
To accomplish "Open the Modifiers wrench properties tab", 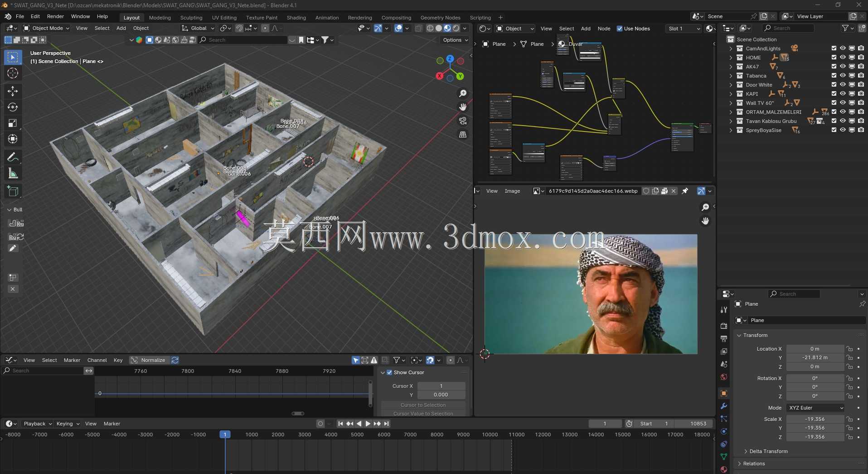I will pyautogui.click(x=724, y=406).
